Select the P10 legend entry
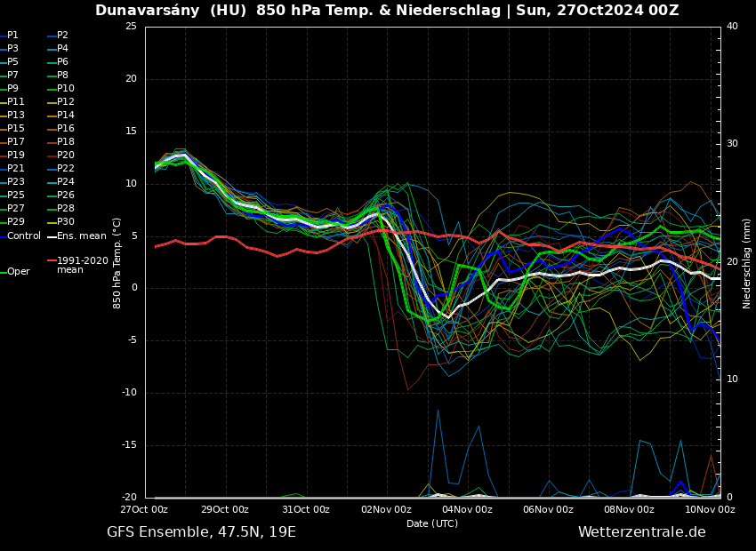 66,89
